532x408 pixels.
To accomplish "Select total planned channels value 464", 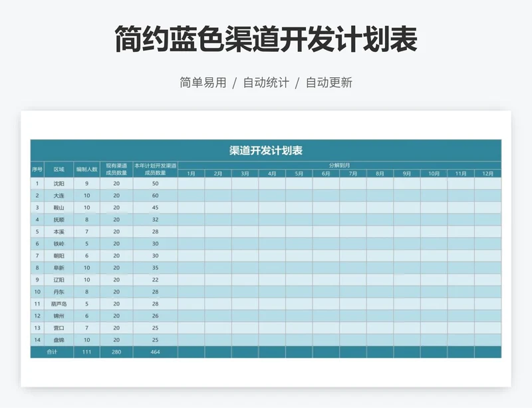I will (155, 352).
